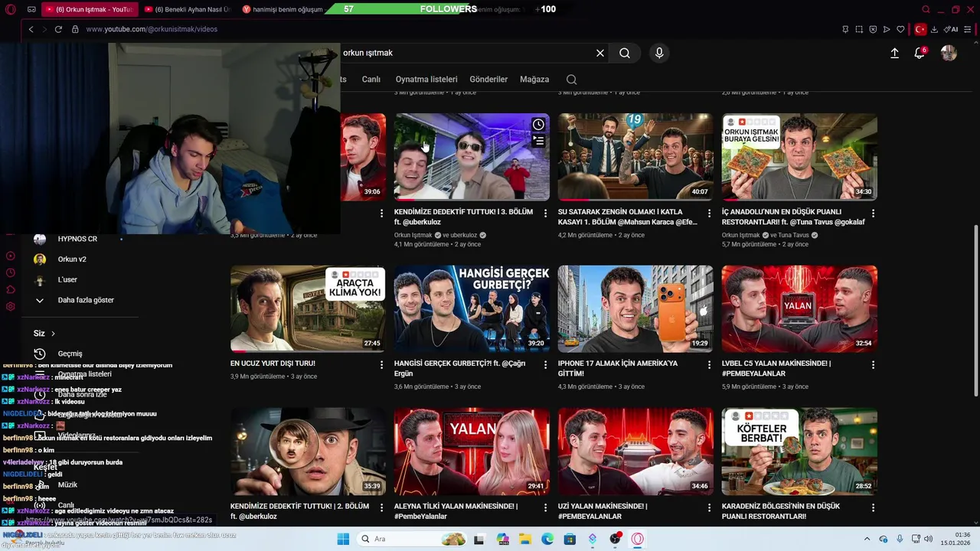Switch to the Benekli Ayhan Nasıl browser tab
Screen dimensions: 980x551
tap(186, 9)
